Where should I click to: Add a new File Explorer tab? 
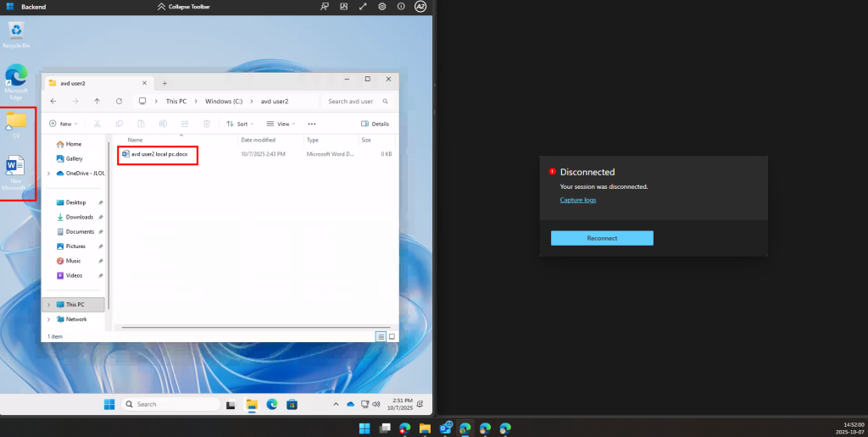click(164, 83)
